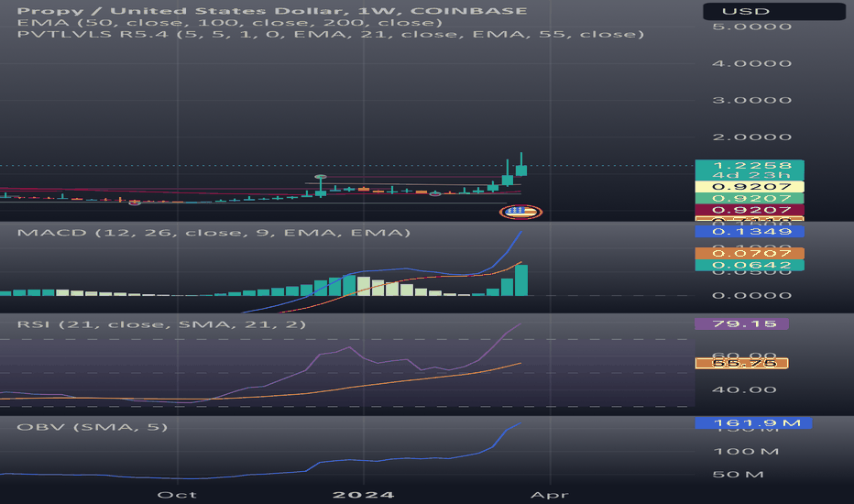
Task: Click the OBV value 161.9 M
Action: point(754,422)
